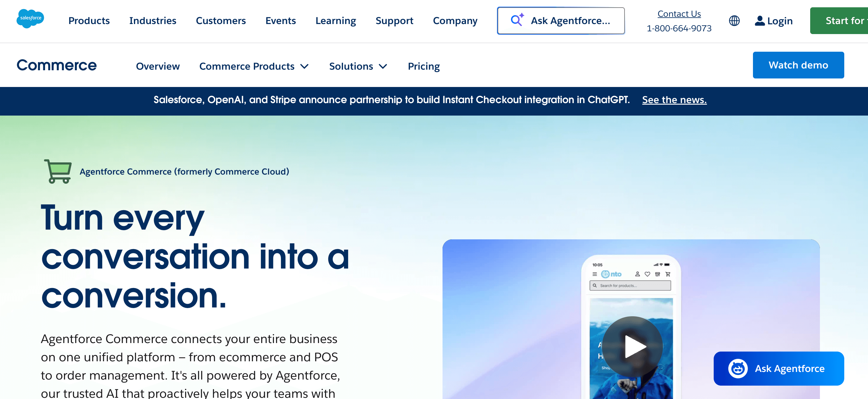The height and width of the screenshot is (399, 868).
Task: Click the battery indicator in the phone status bar
Action: tap(667, 265)
